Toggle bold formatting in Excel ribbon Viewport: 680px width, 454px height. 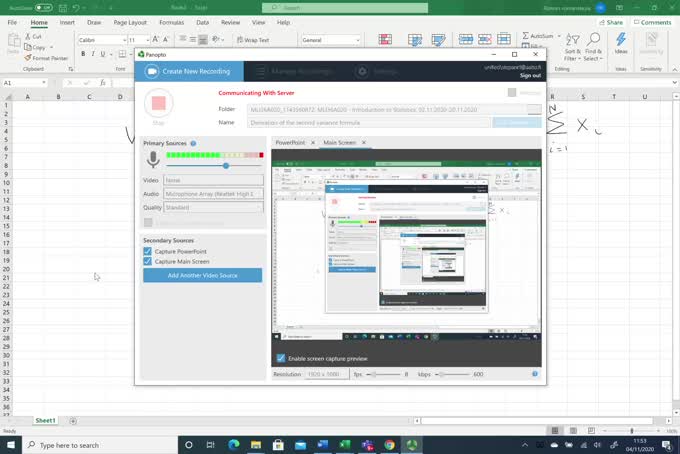[x=83, y=54]
